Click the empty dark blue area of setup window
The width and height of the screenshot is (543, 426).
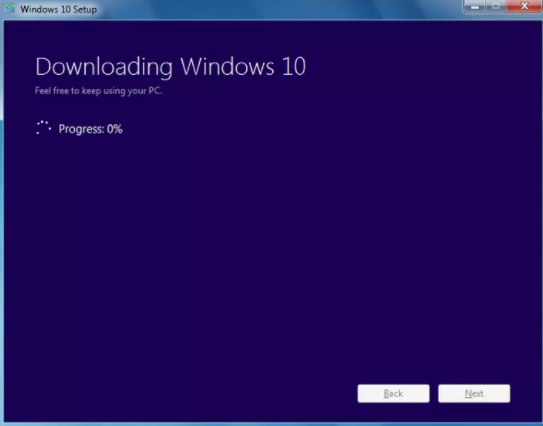pyautogui.click(x=270, y=249)
